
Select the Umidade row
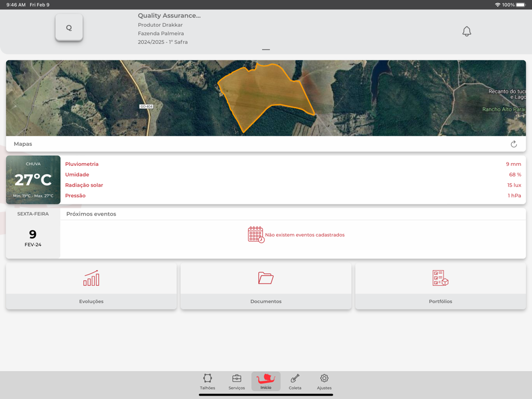293,174
